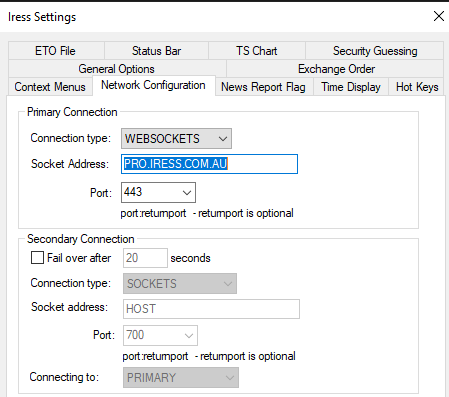This screenshot has width=449, height=397.
Task: Click the Network Configuration tab
Action: click(153, 85)
